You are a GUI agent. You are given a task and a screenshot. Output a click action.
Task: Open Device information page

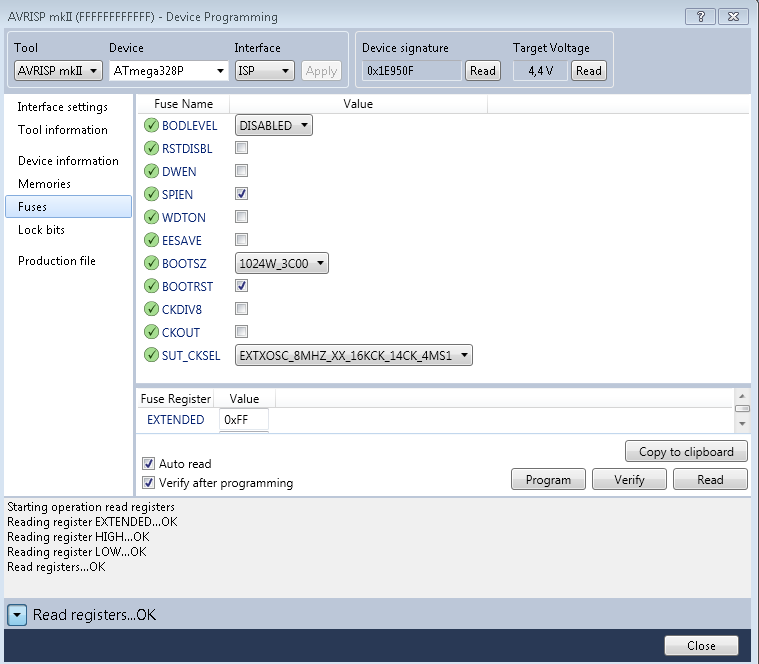point(68,161)
